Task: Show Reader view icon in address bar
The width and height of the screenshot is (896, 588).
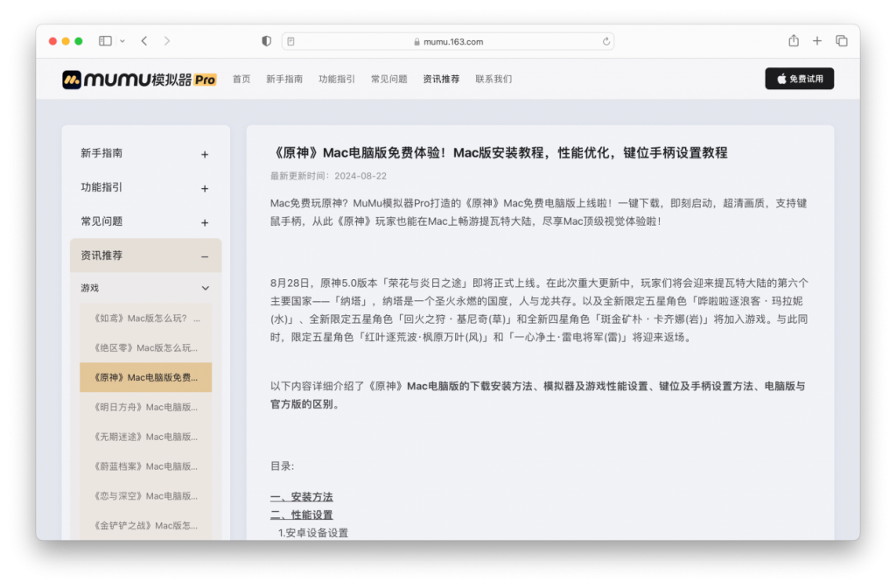Action: click(290, 41)
